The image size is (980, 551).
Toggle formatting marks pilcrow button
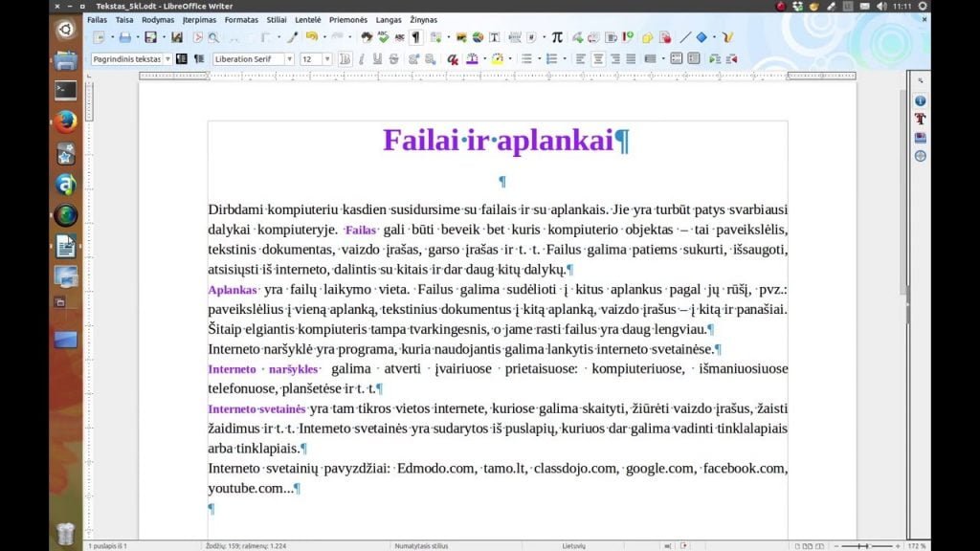click(415, 37)
